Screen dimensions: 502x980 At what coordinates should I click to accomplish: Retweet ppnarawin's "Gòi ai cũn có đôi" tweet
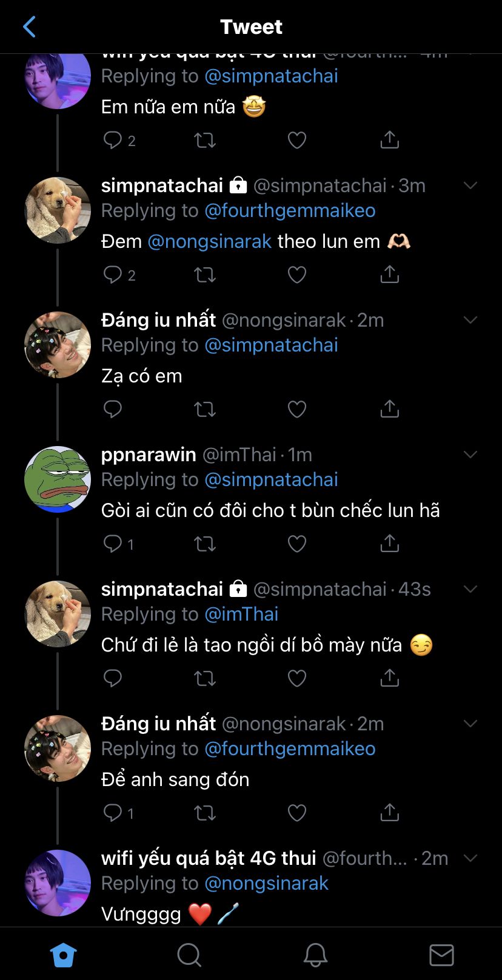coord(204,544)
